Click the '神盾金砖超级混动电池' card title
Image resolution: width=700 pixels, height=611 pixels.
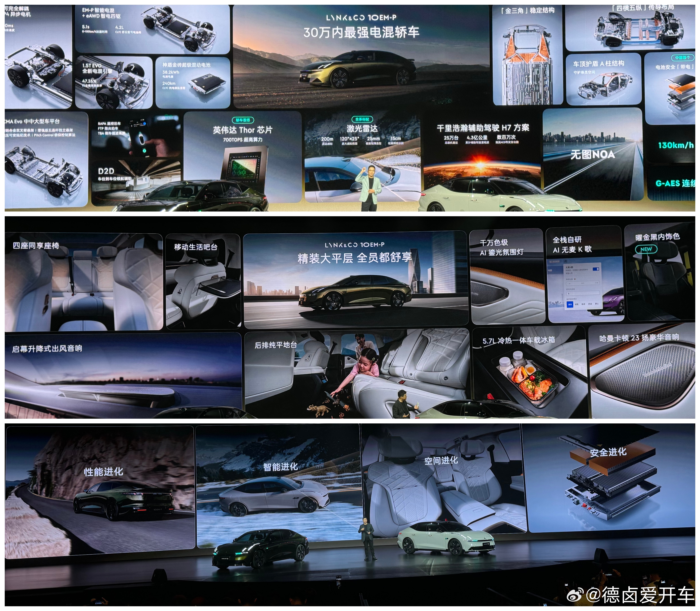[186, 65]
